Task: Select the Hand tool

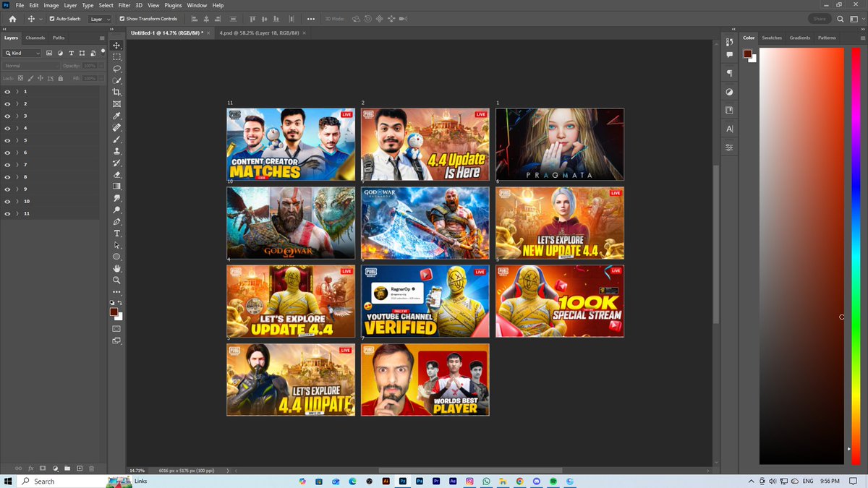Action: coord(117,268)
